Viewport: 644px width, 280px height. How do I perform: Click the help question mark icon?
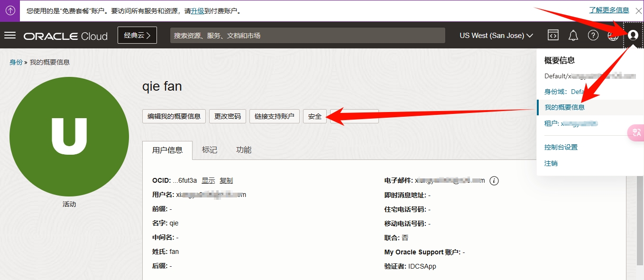pyautogui.click(x=593, y=36)
